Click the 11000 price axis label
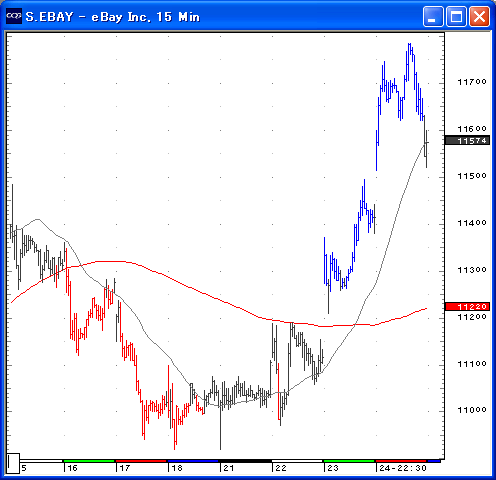Screen dimensions: 496x480 pos(472,410)
